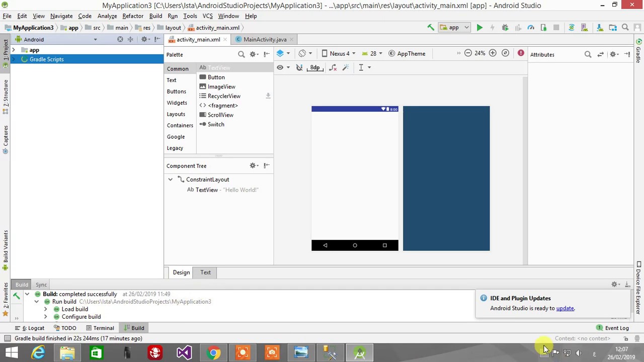Expand the app folder in project tree
644x362 pixels.
point(14,50)
